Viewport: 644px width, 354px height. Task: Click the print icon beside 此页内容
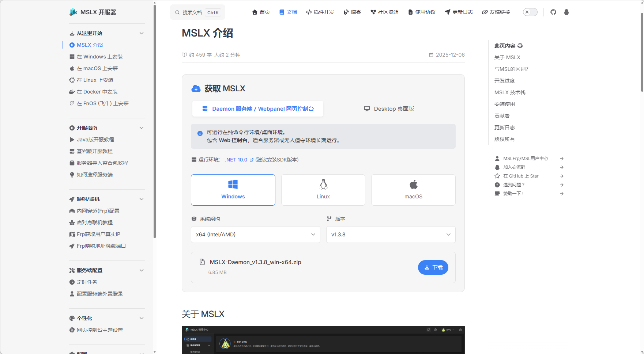[x=520, y=46]
